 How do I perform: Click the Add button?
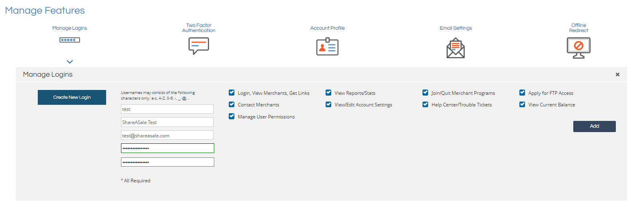click(x=594, y=126)
